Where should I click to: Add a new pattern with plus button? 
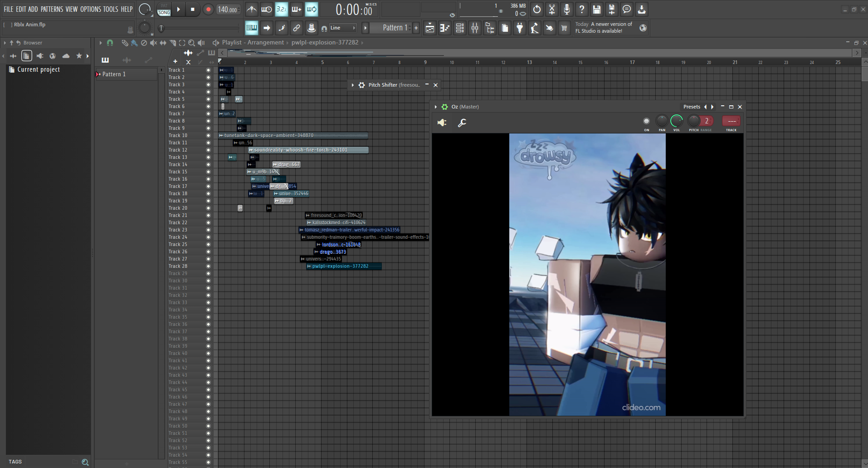point(416,28)
